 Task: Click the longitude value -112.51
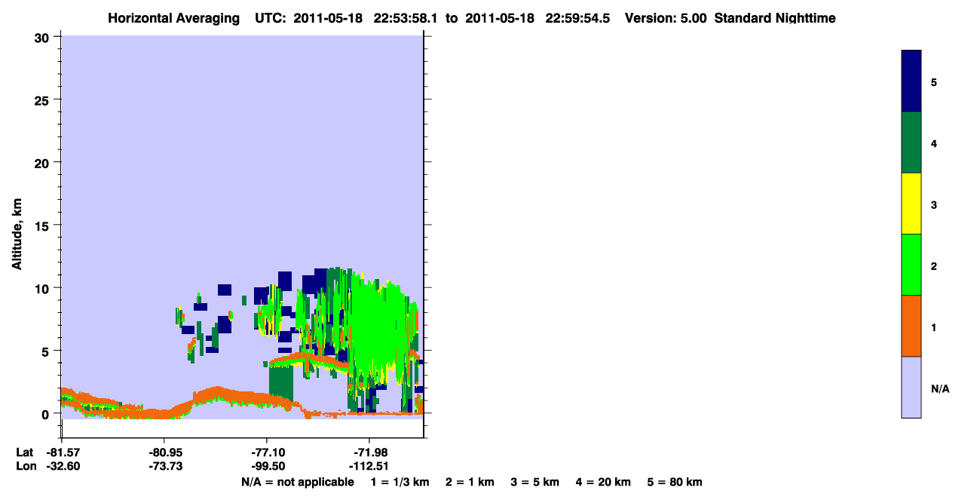tap(369, 466)
